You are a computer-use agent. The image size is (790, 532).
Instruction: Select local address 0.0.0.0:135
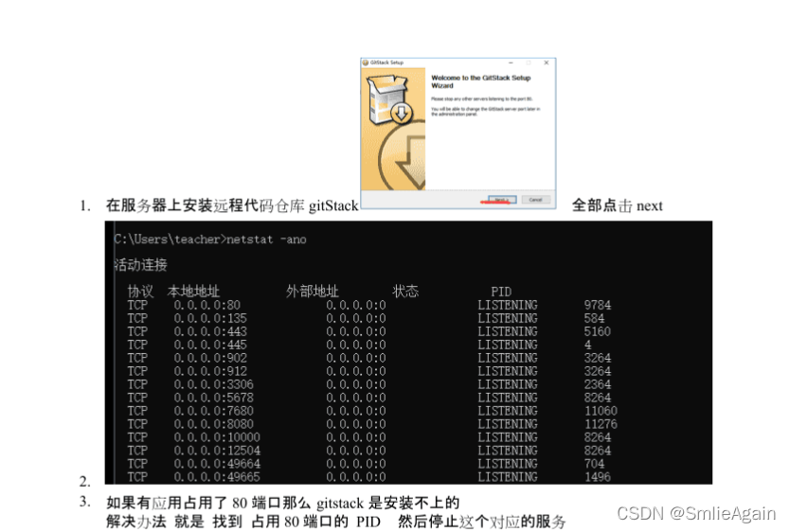(210, 318)
